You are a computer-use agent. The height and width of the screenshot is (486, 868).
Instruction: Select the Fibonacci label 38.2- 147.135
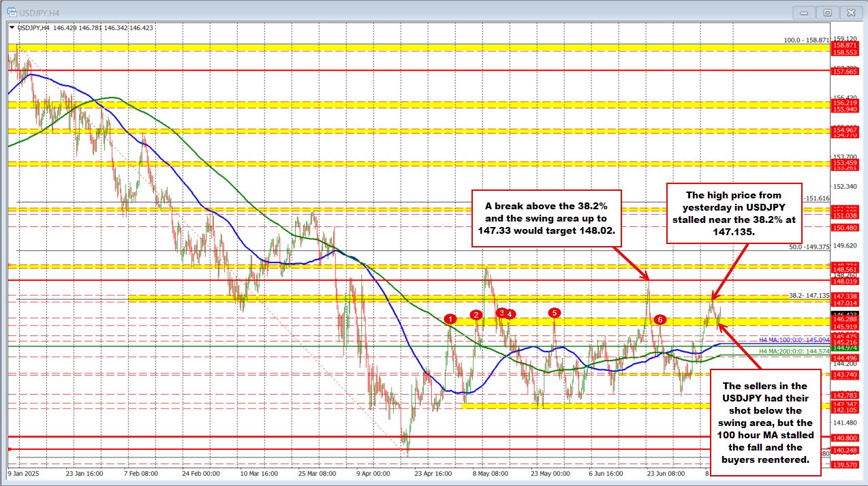click(809, 296)
